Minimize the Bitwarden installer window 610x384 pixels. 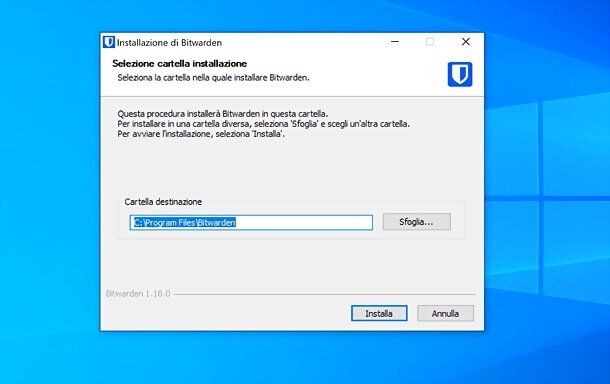pyautogui.click(x=395, y=42)
